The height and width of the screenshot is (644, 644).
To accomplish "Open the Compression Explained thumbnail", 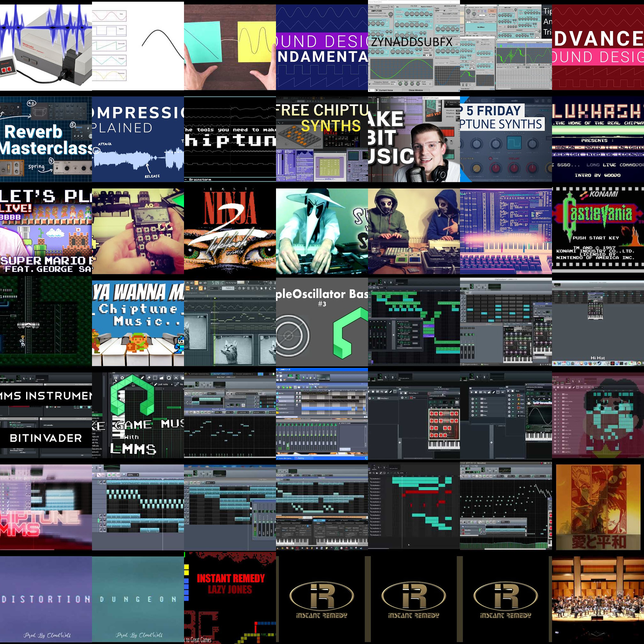I will click(x=138, y=140).
